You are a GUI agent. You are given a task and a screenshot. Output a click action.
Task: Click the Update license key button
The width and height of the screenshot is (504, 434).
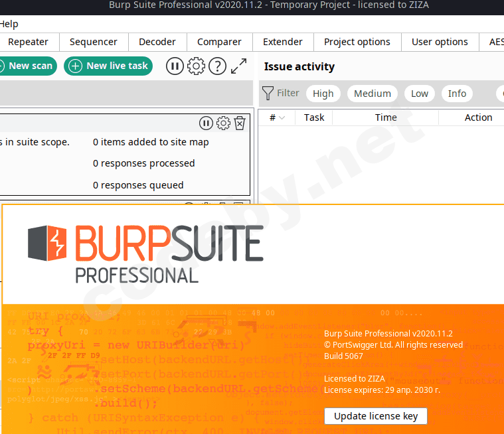point(376,416)
